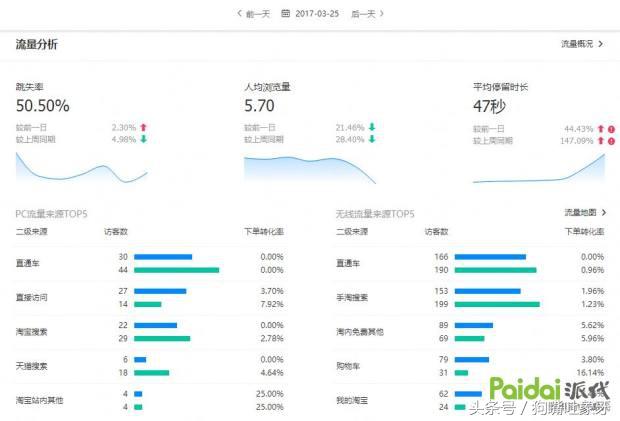Click wireless 淘内免费其他 blue bar with 89 visitors
The height and width of the screenshot is (421, 620).
point(474,325)
